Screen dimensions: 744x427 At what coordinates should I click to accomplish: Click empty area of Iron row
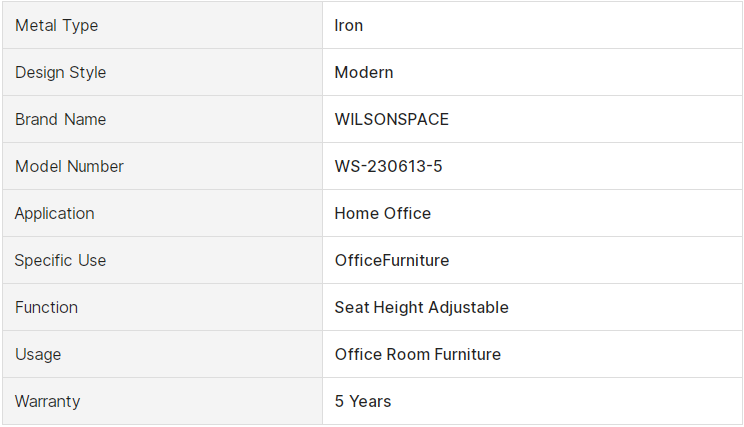tap(550, 25)
